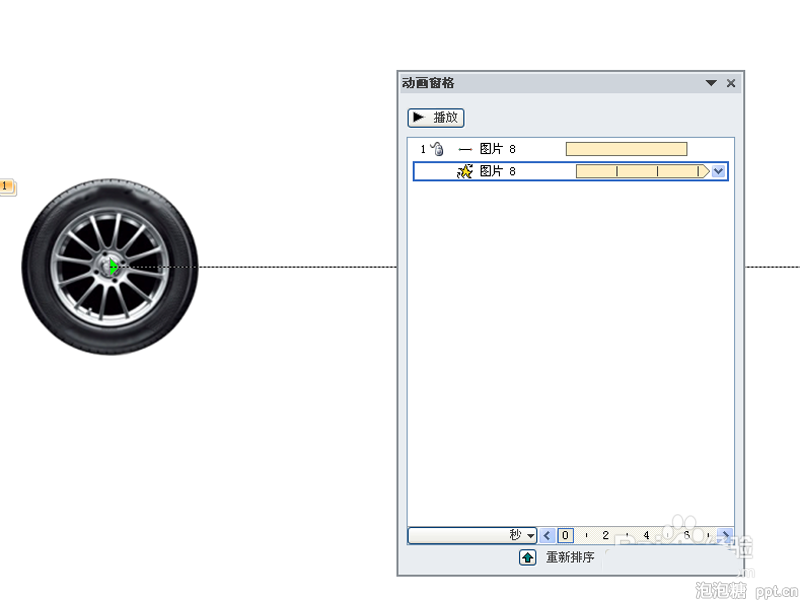Click the mouse-click trigger icon on first animation

click(x=437, y=149)
